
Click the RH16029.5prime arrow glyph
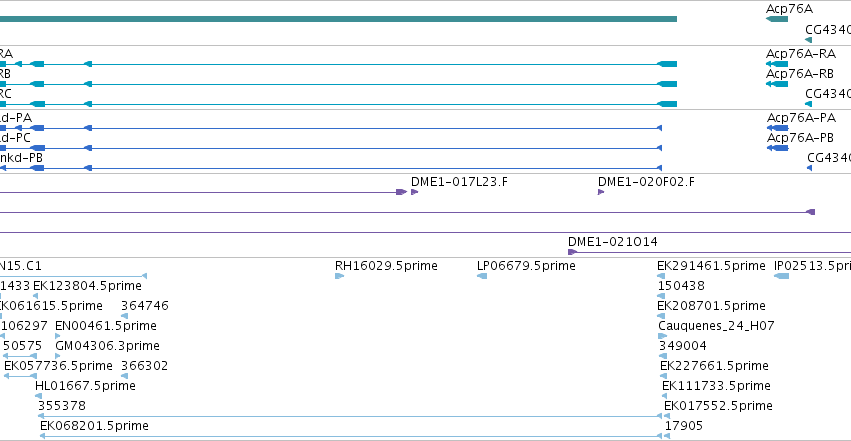[339, 276]
